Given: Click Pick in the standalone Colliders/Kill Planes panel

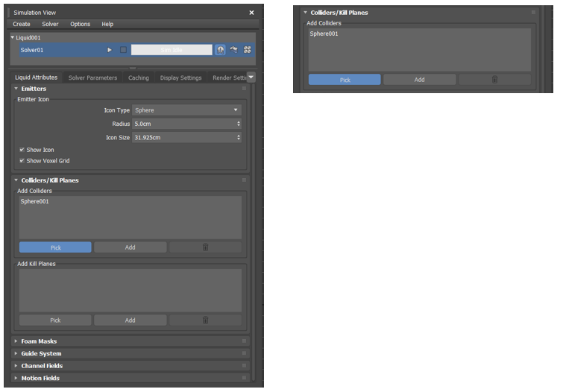Looking at the screenshot, I should [x=345, y=80].
